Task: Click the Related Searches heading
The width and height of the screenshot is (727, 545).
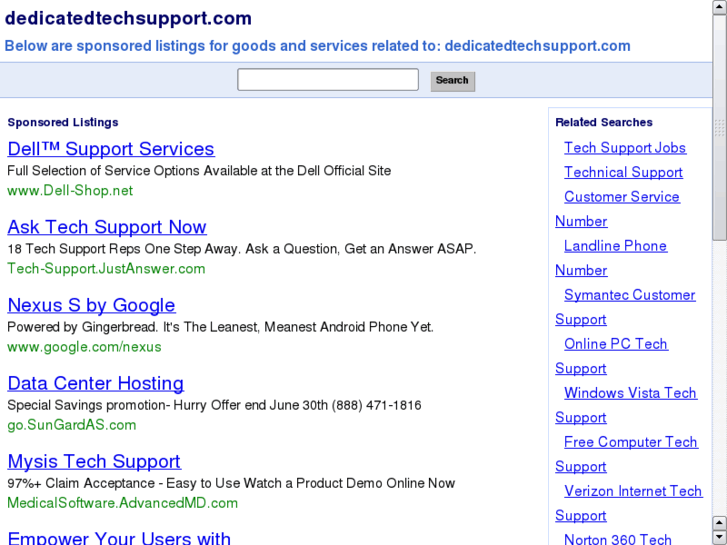Action: (604, 122)
